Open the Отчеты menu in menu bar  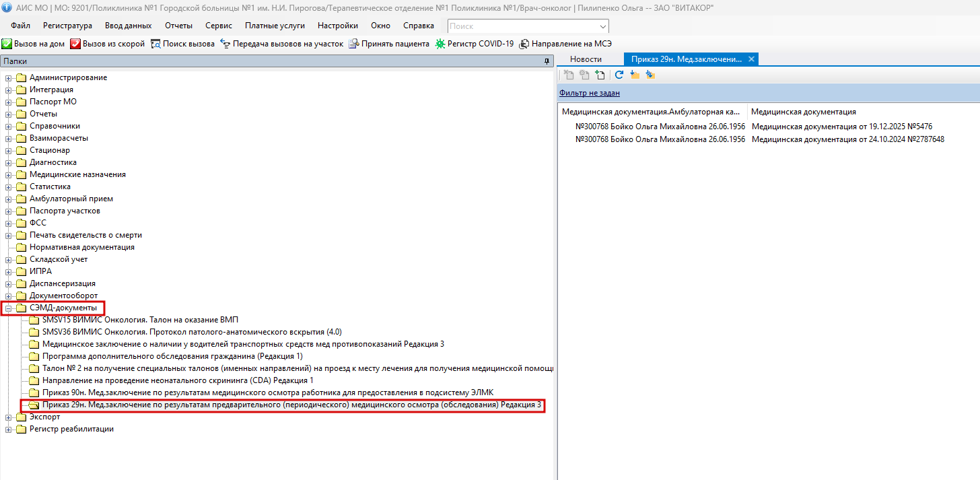(x=178, y=26)
